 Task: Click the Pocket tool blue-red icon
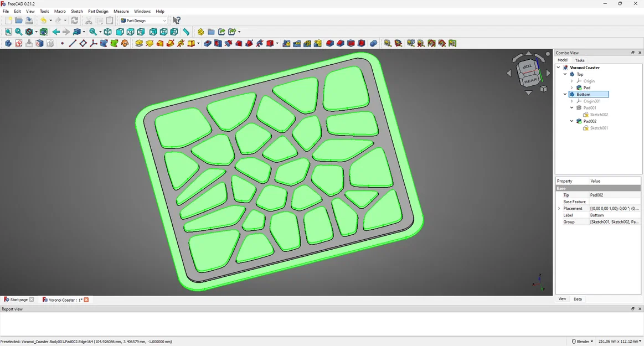208,43
